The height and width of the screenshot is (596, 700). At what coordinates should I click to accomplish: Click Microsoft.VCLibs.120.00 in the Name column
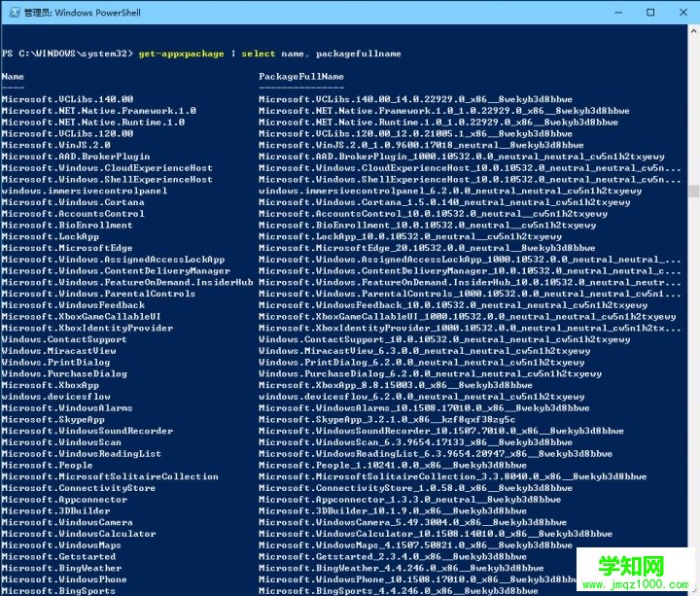[67, 133]
